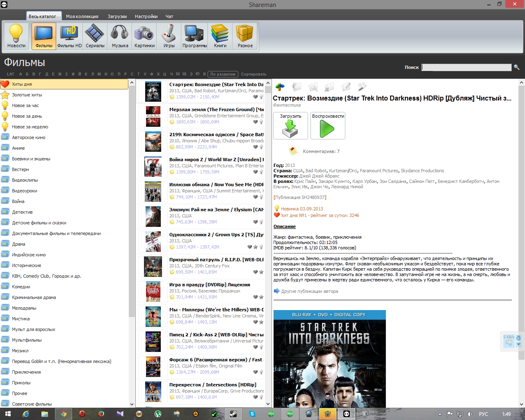
Task: Select Призрачный патруль / R.I.P.D. entry
Action: (x=201, y=266)
